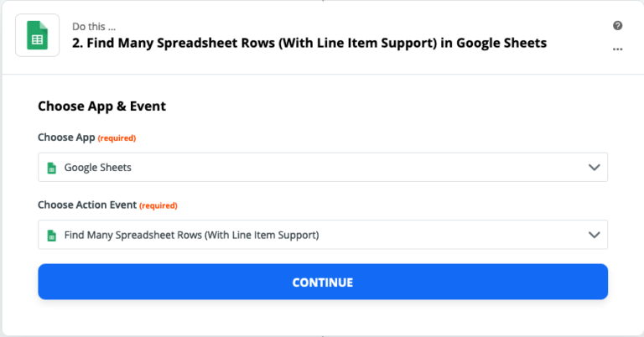This screenshot has width=644, height=337.
Task: Click small Google Sheets icon in Choose App field
Action: (51, 168)
